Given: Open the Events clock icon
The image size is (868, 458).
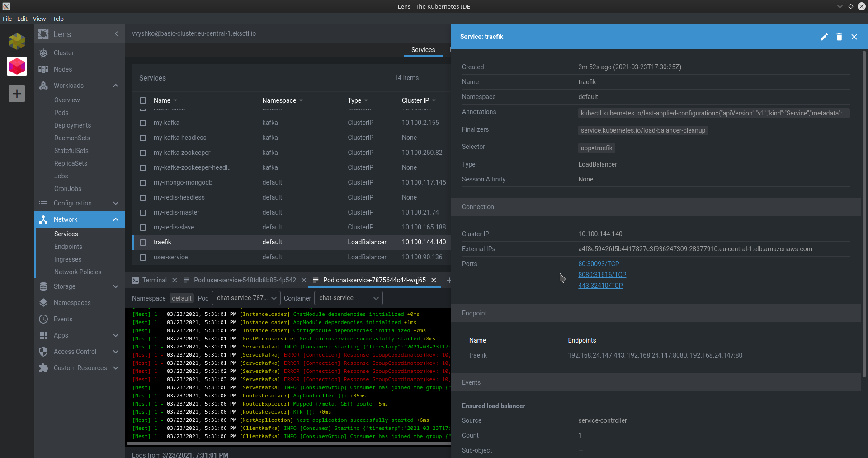Looking at the screenshot, I should click(43, 319).
